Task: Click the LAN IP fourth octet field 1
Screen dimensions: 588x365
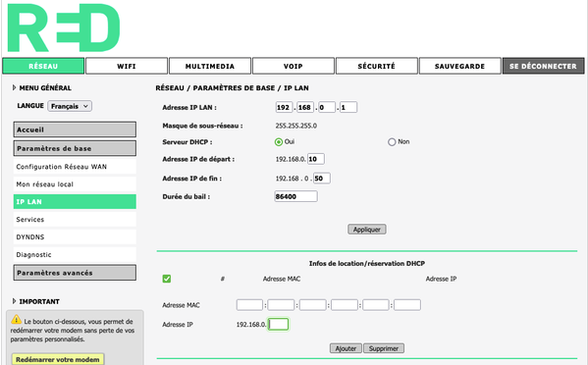Action: click(x=348, y=108)
